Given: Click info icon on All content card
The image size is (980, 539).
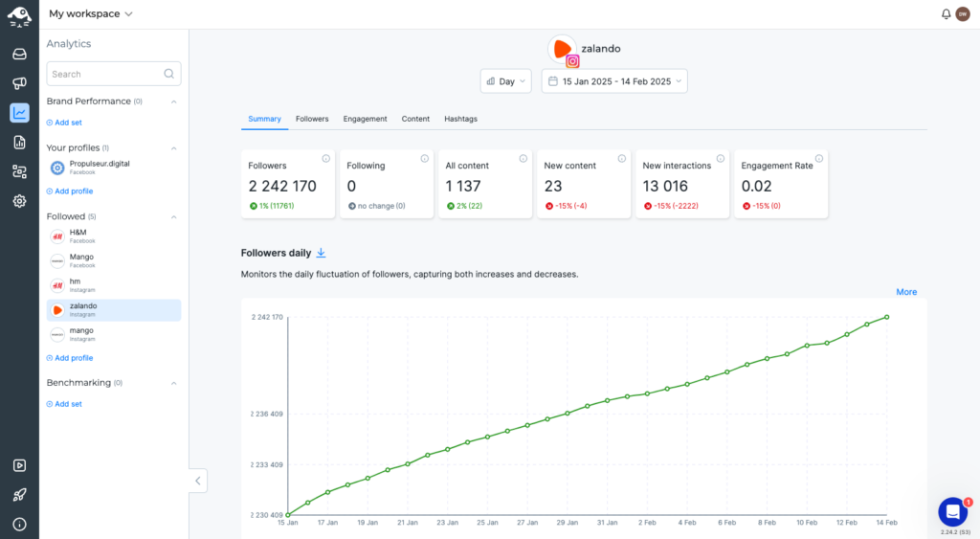Looking at the screenshot, I should 523,159.
